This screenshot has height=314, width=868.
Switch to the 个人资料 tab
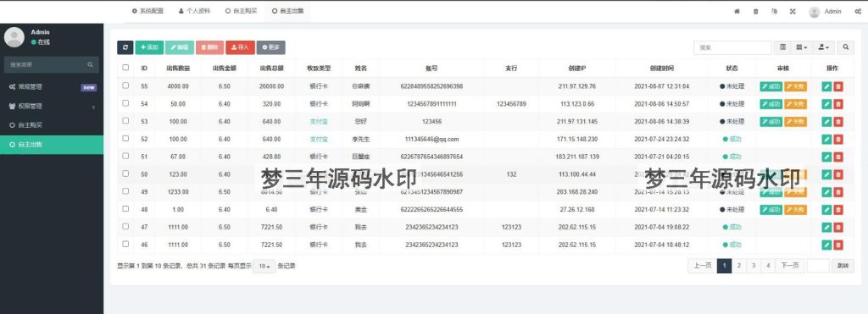pyautogui.click(x=194, y=11)
